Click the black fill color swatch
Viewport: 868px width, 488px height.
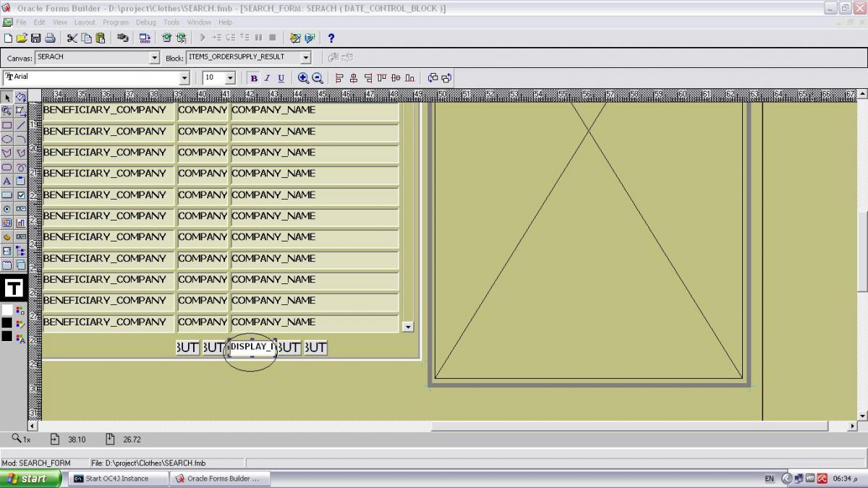pyautogui.click(x=7, y=322)
